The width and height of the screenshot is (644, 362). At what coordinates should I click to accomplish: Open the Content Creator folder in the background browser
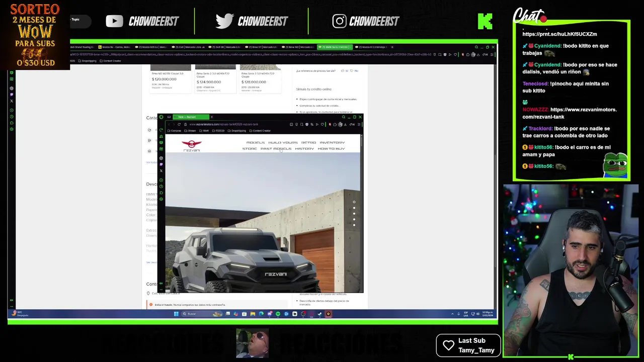pos(111,61)
